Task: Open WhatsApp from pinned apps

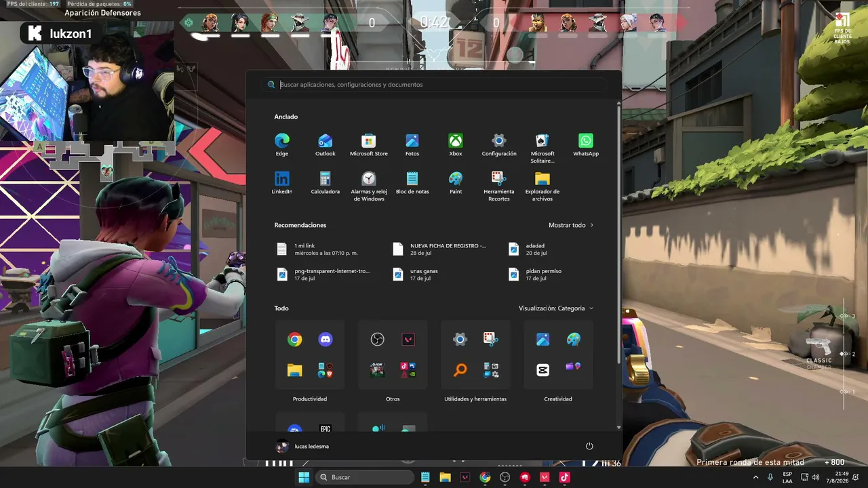Action: pyautogui.click(x=586, y=144)
